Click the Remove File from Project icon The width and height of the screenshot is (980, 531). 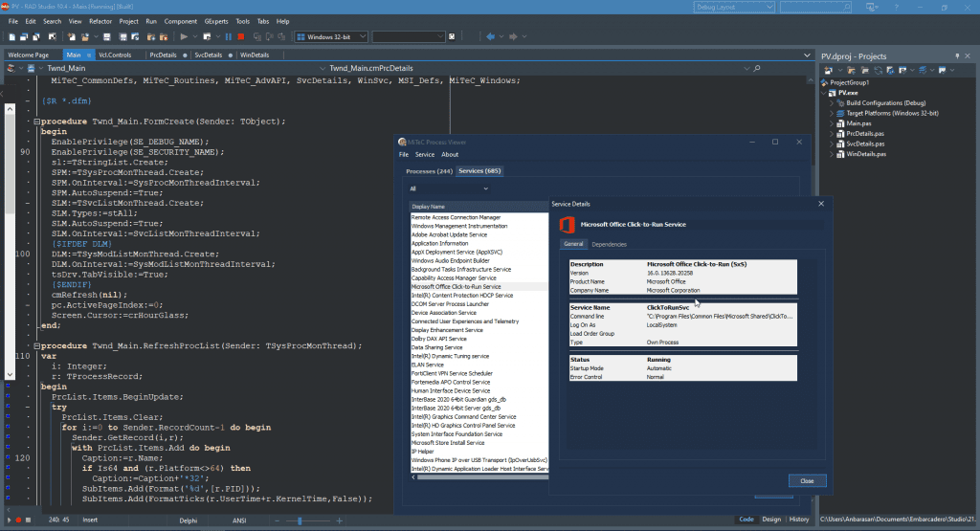pos(164,37)
